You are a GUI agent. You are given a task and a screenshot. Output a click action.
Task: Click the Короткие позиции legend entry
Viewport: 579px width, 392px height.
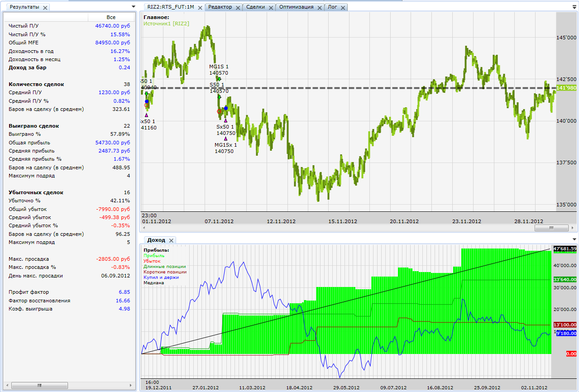(x=165, y=272)
